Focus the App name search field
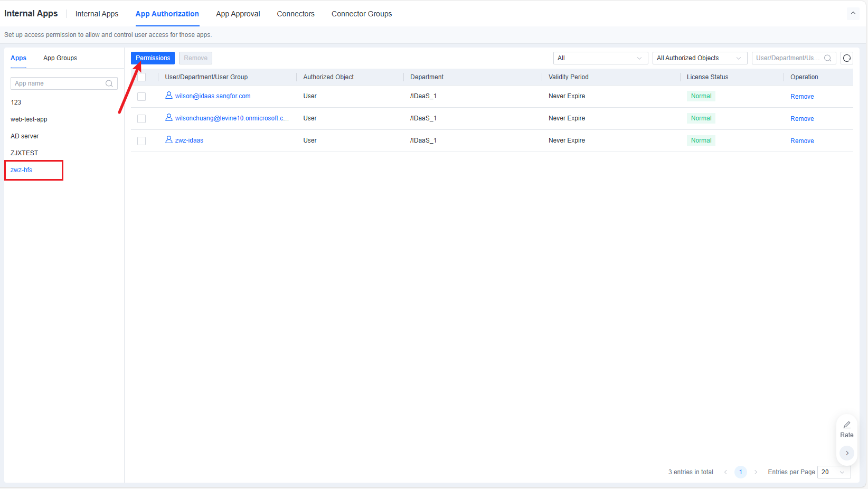 coord(64,83)
